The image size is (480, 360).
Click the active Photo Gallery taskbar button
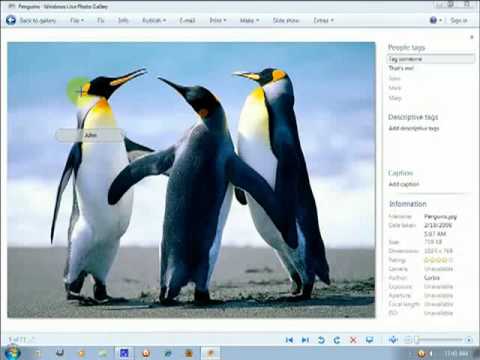(x=210, y=353)
